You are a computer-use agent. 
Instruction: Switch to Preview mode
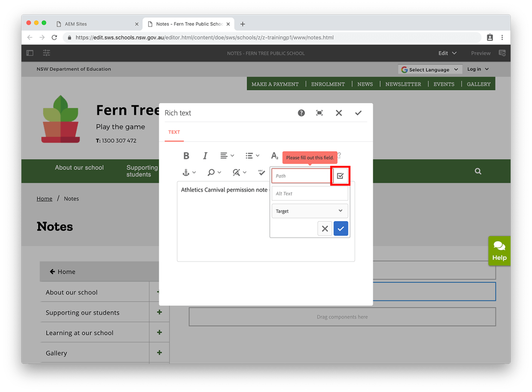click(481, 53)
